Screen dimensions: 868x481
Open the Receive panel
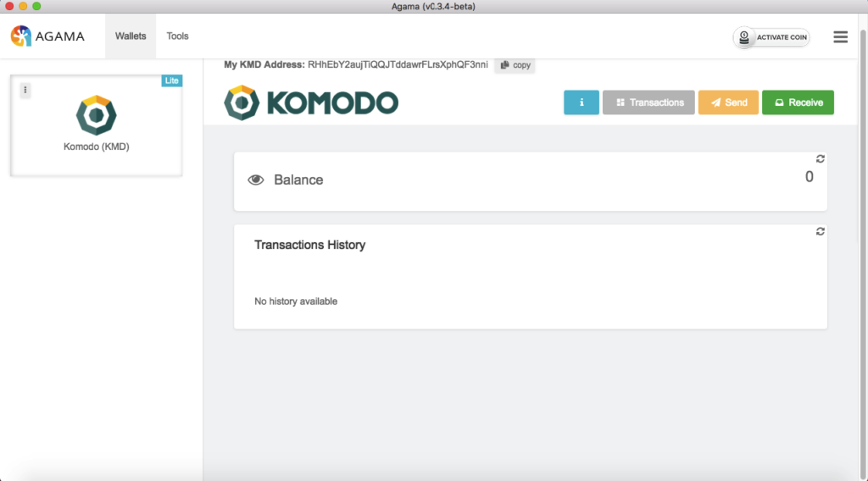point(798,102)
